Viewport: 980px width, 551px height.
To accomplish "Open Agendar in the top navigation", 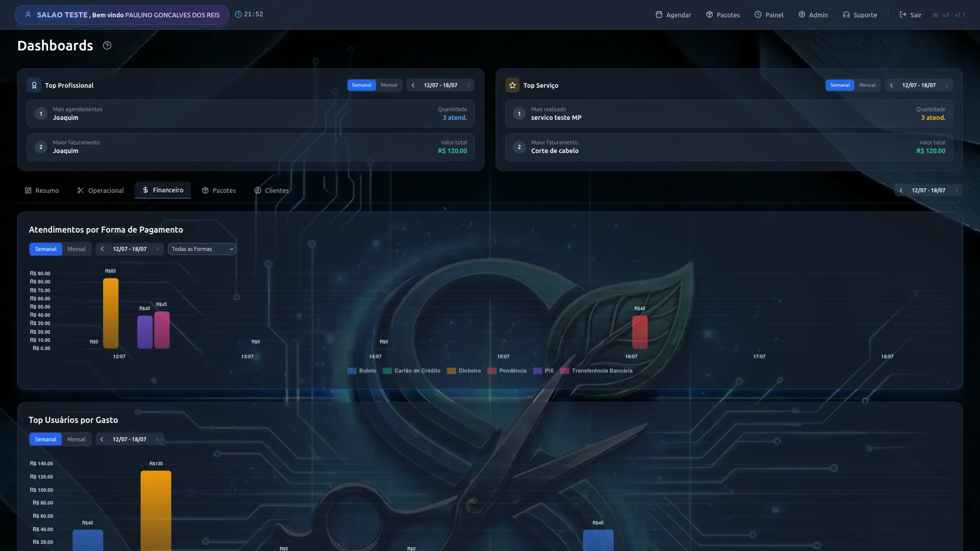I will (x=673, y=15).
